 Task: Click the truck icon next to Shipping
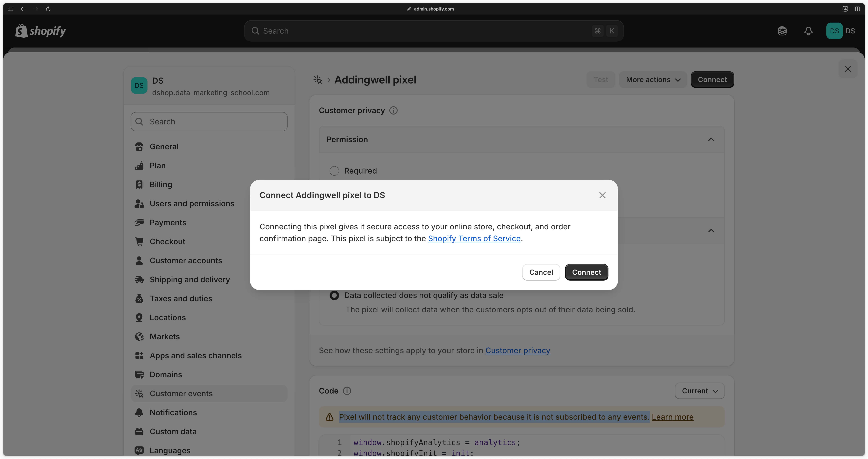click(139, 280)
